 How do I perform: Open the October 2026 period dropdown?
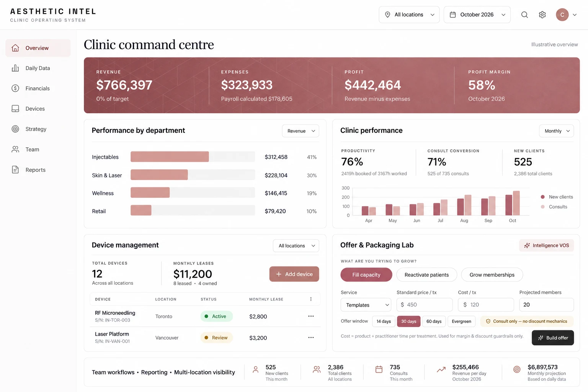(477, 15)
